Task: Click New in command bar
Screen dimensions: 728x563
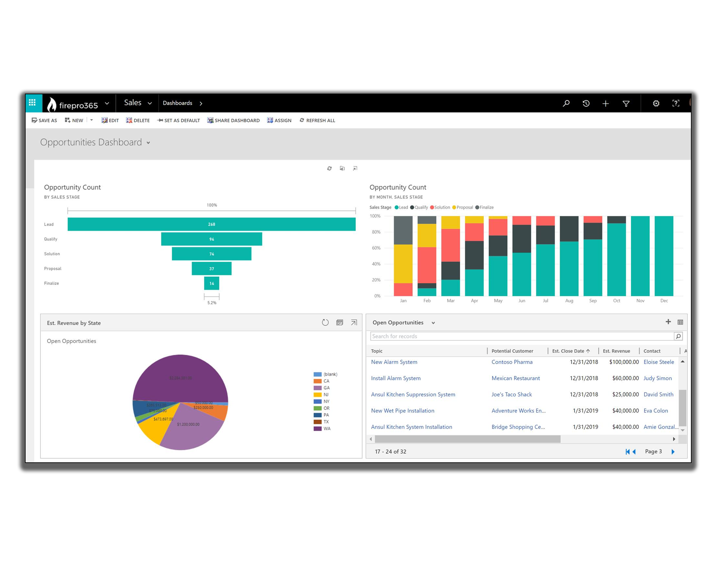Action: 74,120
